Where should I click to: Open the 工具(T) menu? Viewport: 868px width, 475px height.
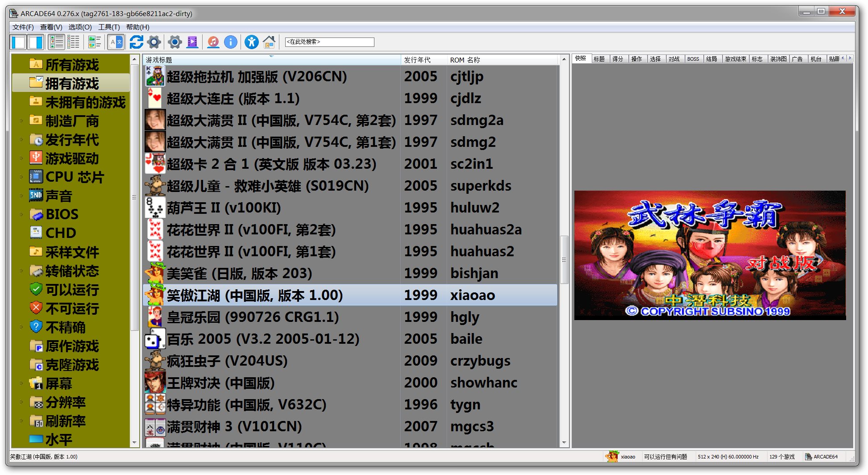pos(109,27)
